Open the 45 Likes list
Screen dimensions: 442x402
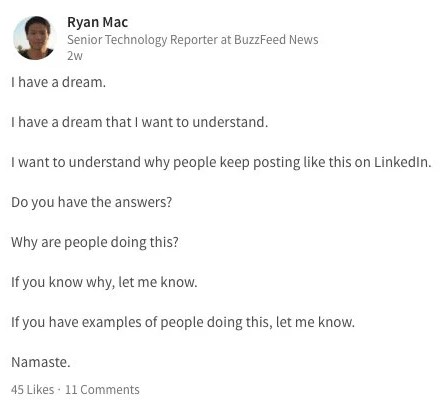(x=32, y=389)
